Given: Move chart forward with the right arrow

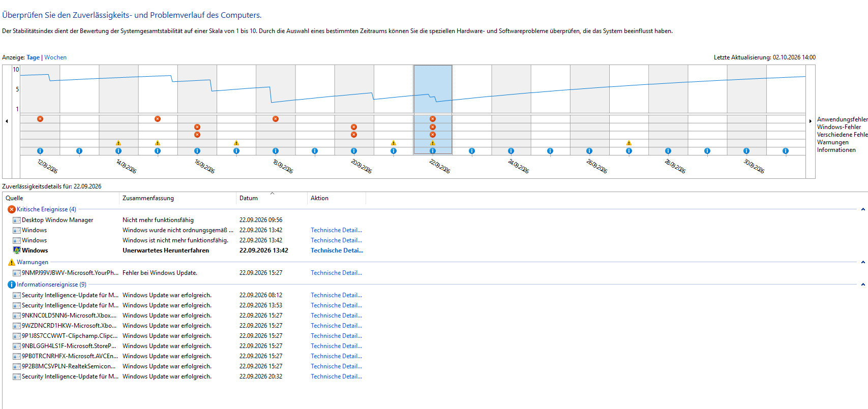Looking at the screenshot, I should (x=811, y=121).
